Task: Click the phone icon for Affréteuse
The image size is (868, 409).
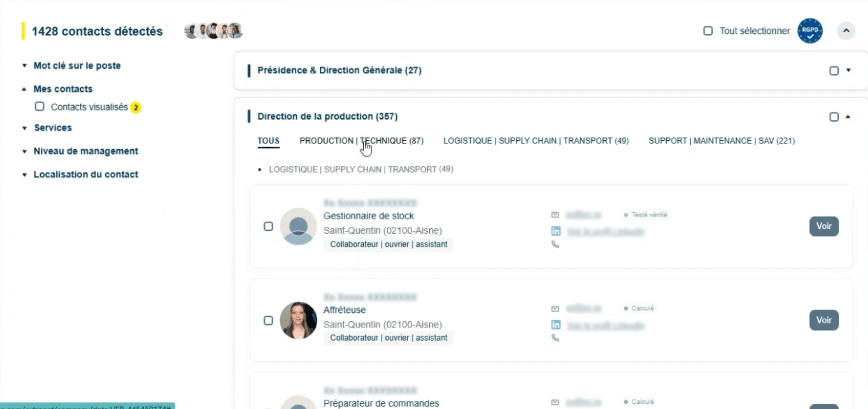Action: tap(555, 338)
